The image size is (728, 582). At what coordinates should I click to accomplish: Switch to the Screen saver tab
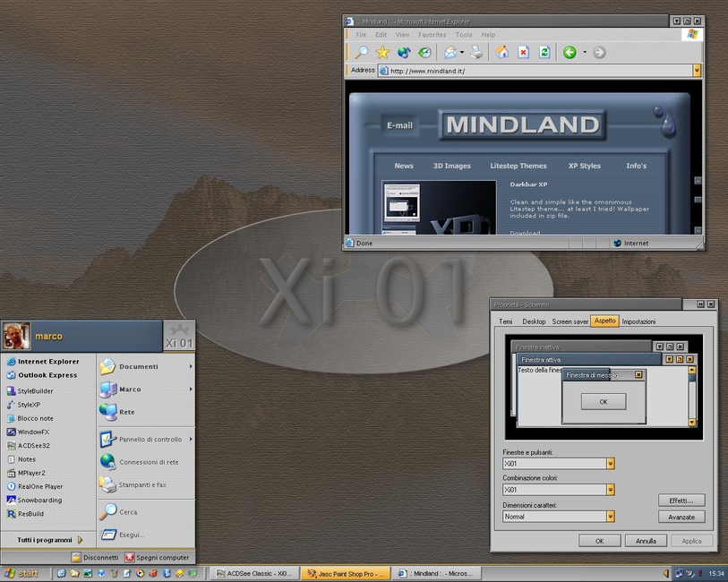point(570,321)
